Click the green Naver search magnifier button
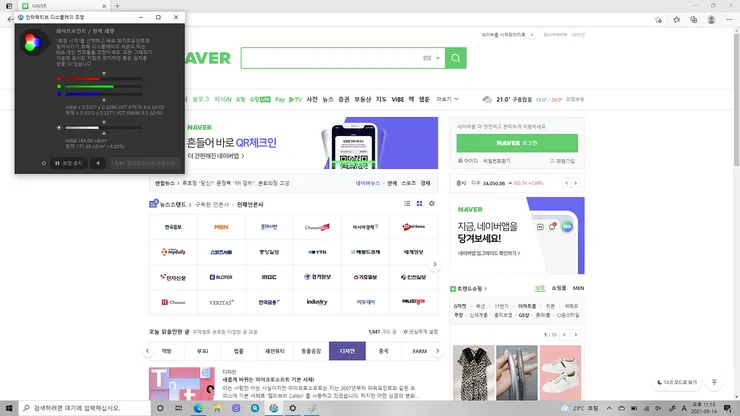The height and width of the screenshot is (416, 740). [x=455, y=58]
